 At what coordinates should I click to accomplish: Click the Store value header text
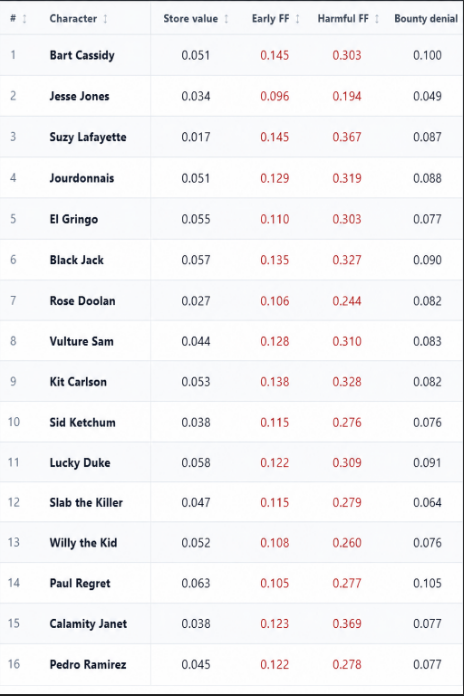point(190,19)
